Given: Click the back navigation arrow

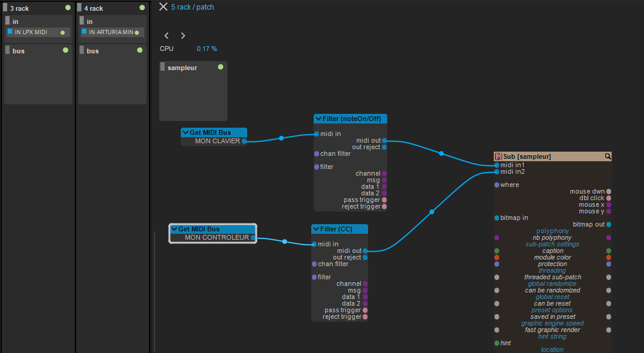Looking at the screenshot, I should click(167, 36).
